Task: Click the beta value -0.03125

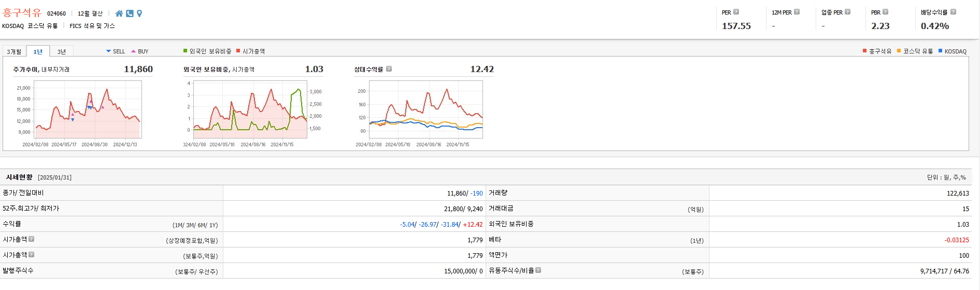Action: point(957,240)
